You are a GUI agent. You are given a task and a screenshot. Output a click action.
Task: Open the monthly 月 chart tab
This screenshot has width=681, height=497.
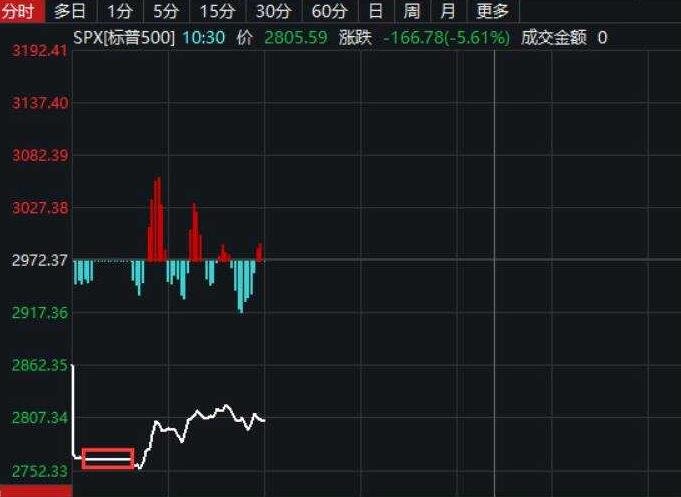[x=448, y=12]
